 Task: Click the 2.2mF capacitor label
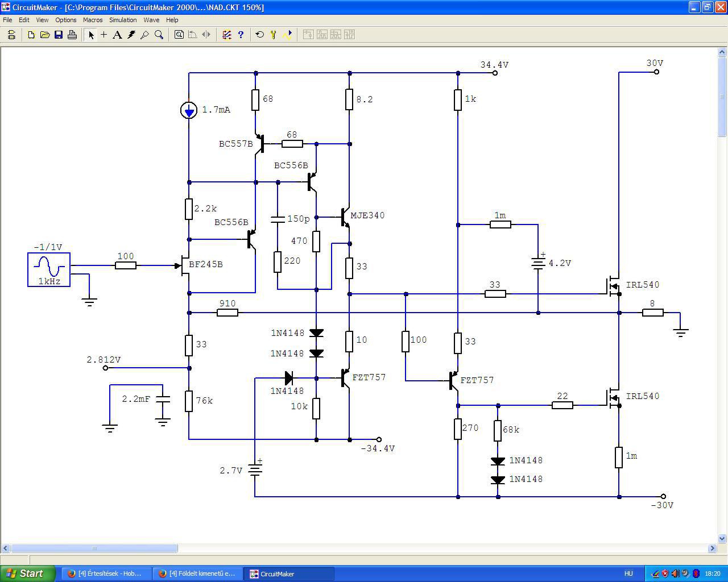136,400
